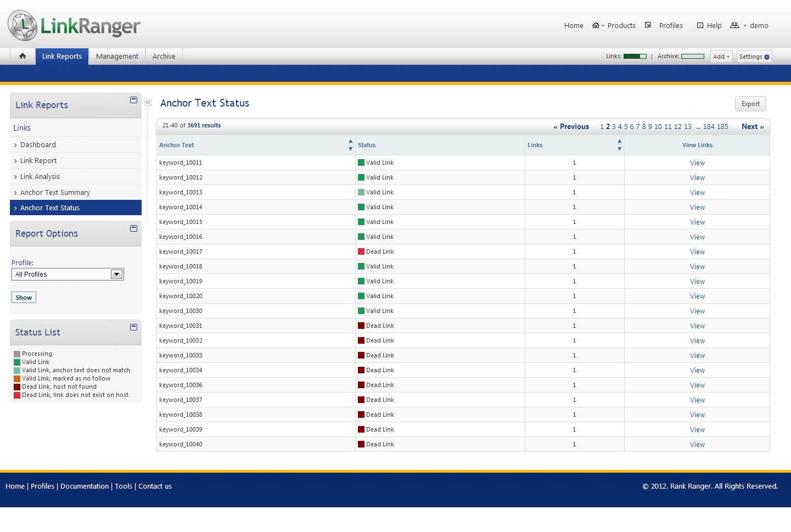Screen dimensions: 791x532
Task: Click the info icon next to Help
Action: [700, 25]
